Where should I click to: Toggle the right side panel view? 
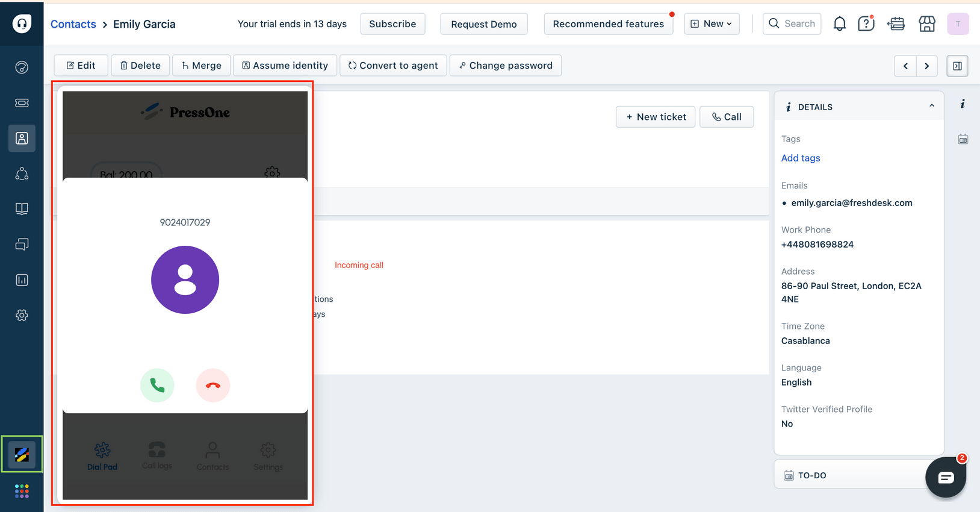tap(957, 66)
